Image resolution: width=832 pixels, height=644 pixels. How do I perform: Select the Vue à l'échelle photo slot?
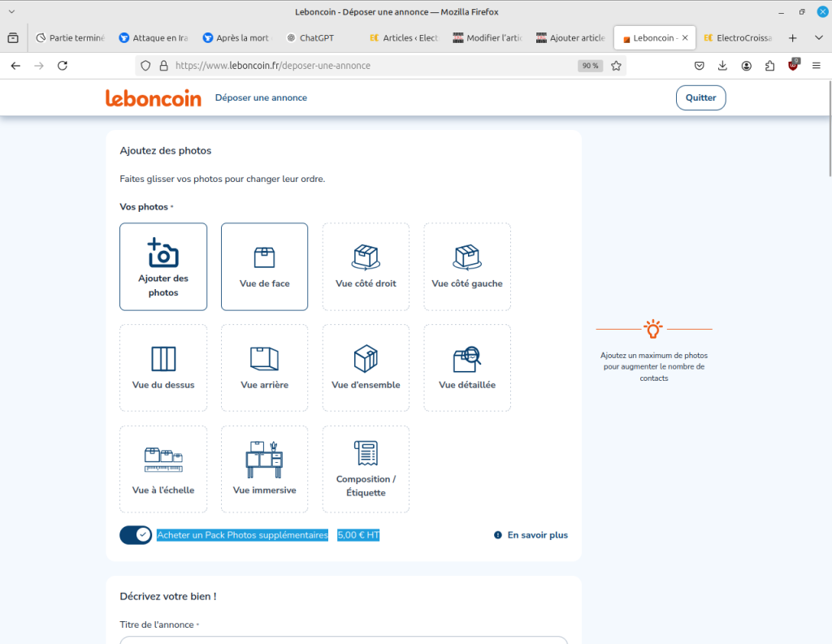pos(163,469)
